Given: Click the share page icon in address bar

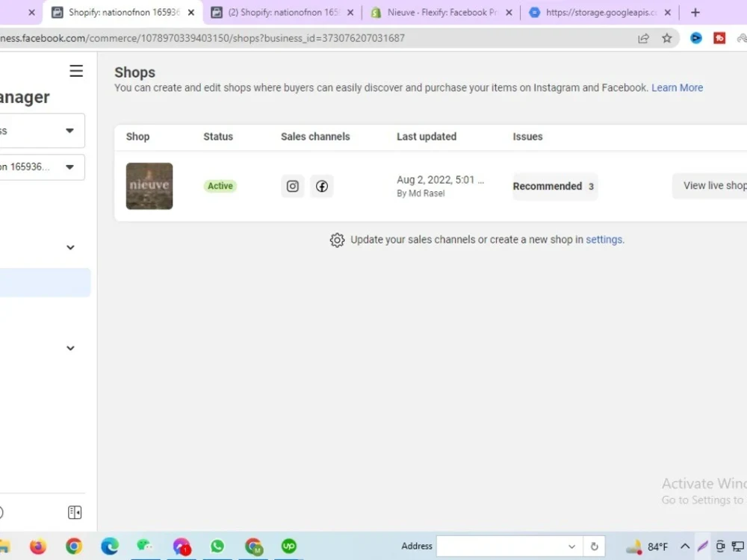Looking at the screenshot, I should click(x=643, y=38).
